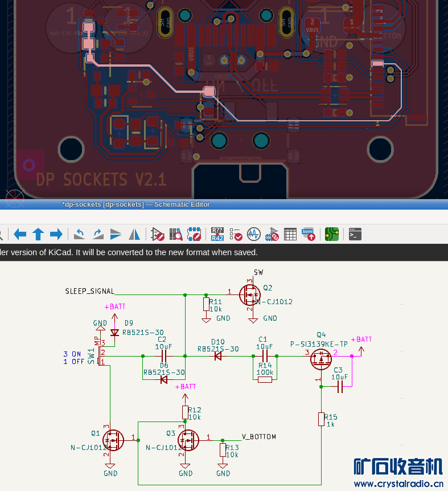Mirror selection vertically
The image size is (448, 491).
click(x=116, y=234)
